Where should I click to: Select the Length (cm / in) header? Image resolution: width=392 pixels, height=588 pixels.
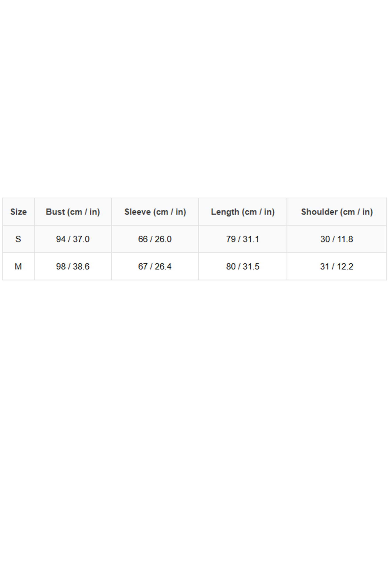(x=243, y=212)
